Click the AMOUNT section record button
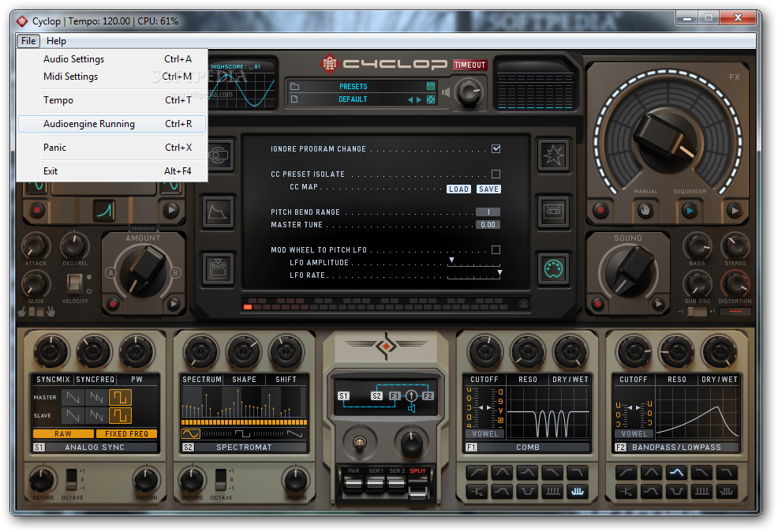 click(x=113, y=303)
